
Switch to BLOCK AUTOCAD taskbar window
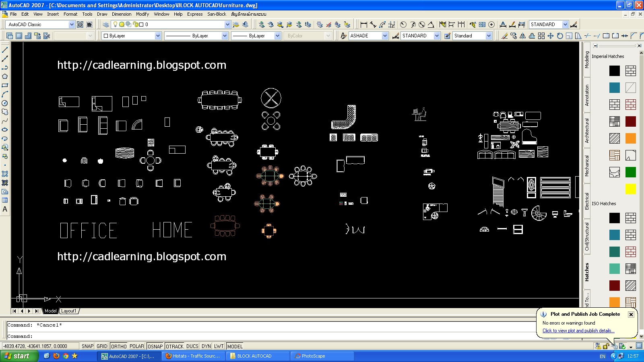point(258,356)
